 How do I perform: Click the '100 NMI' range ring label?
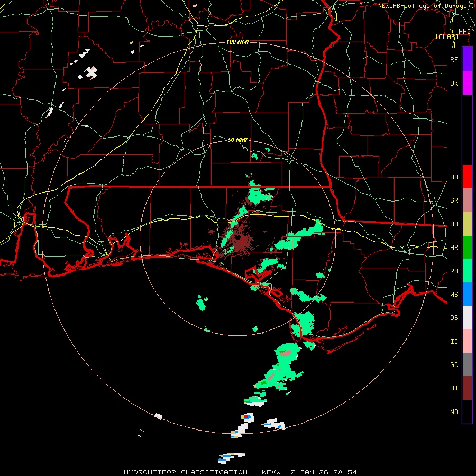point(237,42)
